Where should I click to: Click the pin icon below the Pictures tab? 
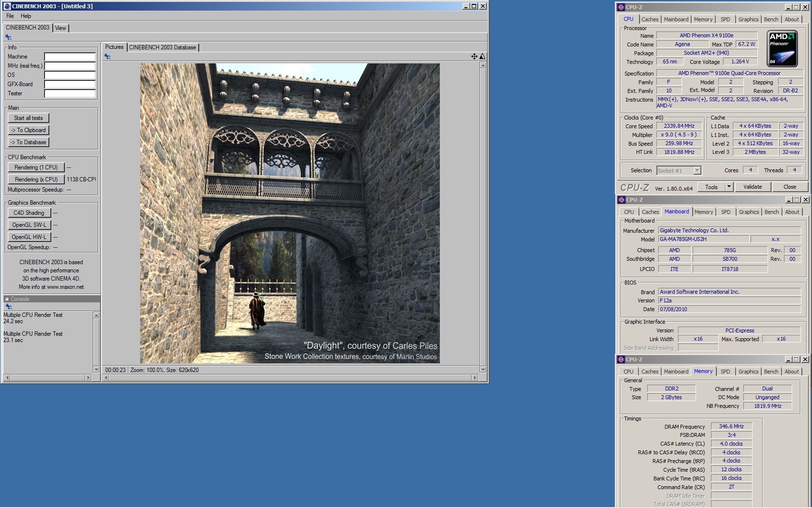(107, 57)
